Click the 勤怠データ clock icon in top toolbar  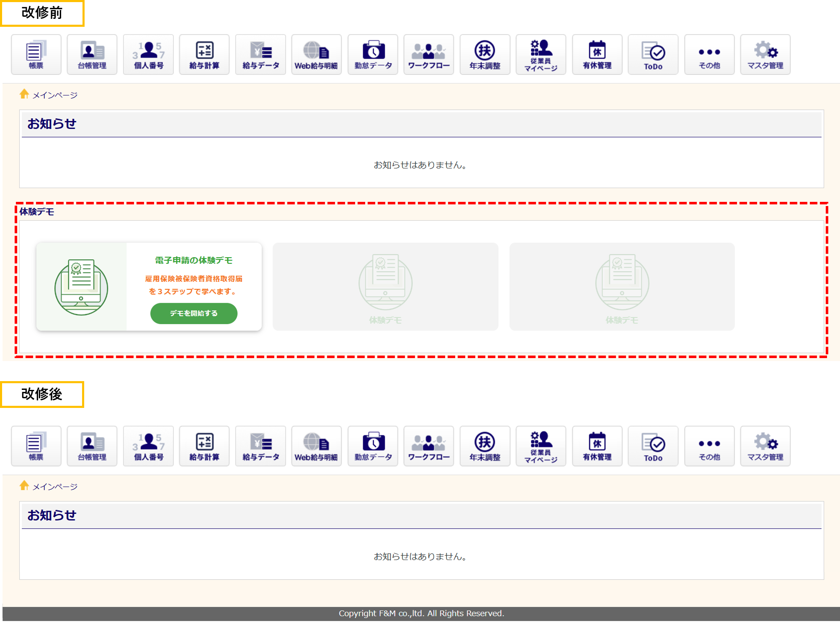(373, 54)
